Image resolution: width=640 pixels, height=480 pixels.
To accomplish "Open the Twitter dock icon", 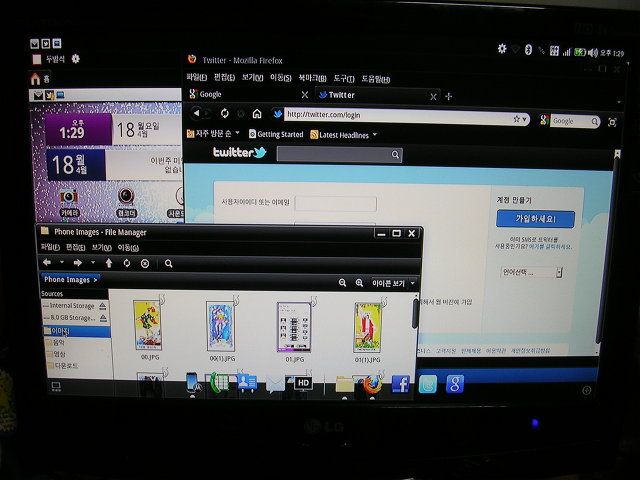I will tap(428, 384).
